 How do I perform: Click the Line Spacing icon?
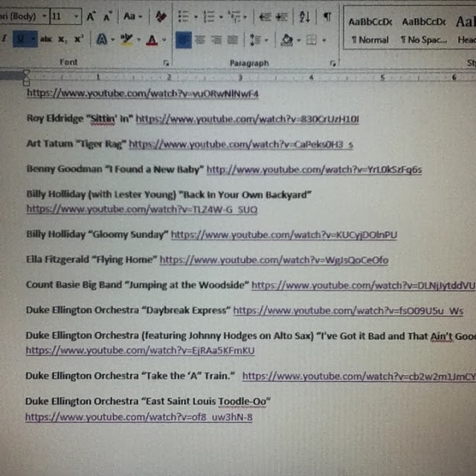(x=255, y=39)
